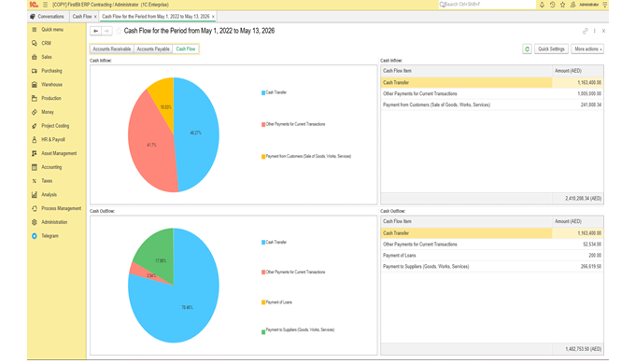Open the vertical dots options icon
This screenshot has width=635, height=364.
coord(595,31)
